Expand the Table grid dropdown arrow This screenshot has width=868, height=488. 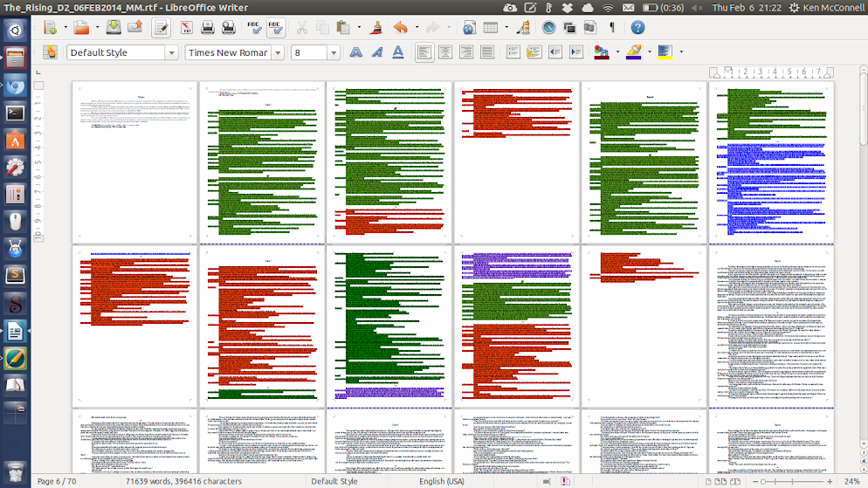(x=506, y=28)
